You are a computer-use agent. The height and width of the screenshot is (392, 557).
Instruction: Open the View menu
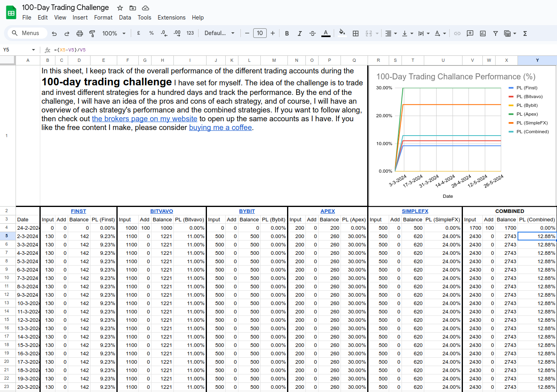pyautogui.click(x=60, y=18)
